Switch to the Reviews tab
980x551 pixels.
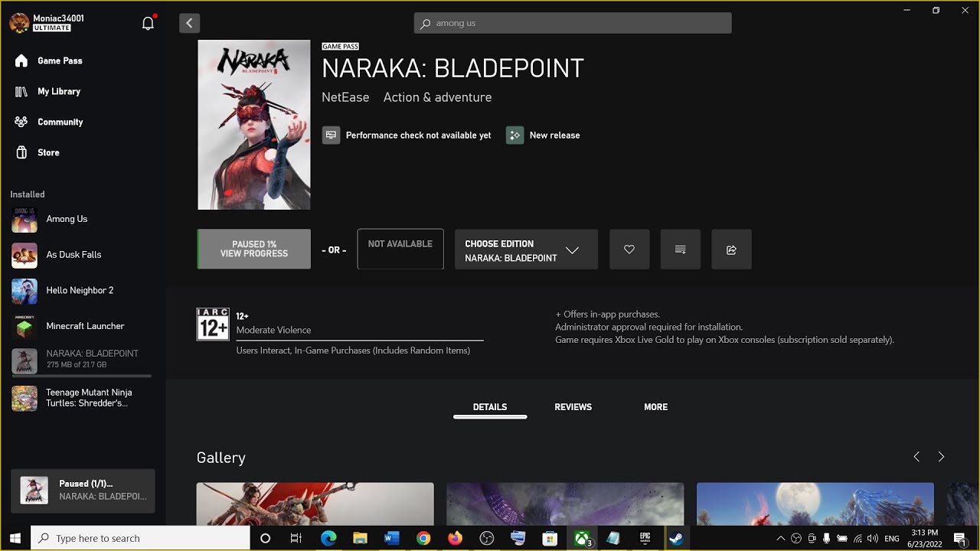click(x=573, y=407)
